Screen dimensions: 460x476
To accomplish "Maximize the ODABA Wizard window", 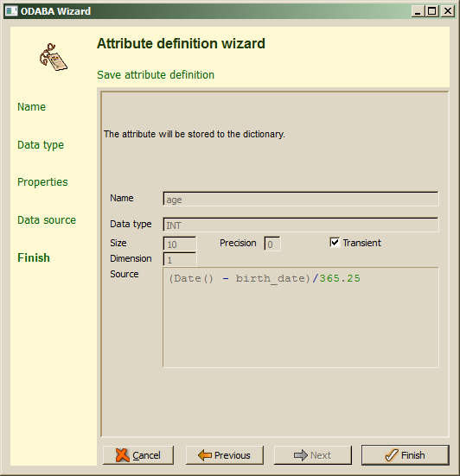I will click(x=432, y=11).
